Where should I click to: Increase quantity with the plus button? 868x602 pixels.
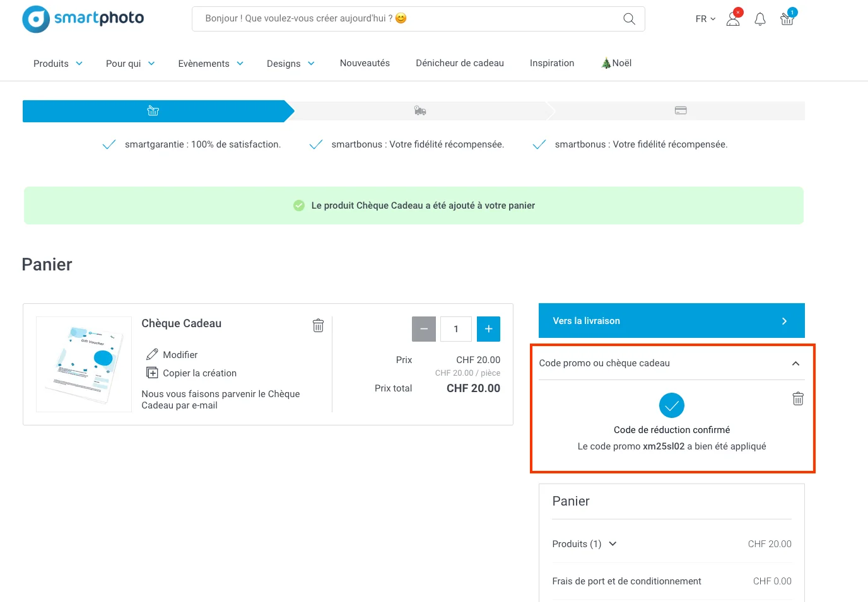point(488,328)
